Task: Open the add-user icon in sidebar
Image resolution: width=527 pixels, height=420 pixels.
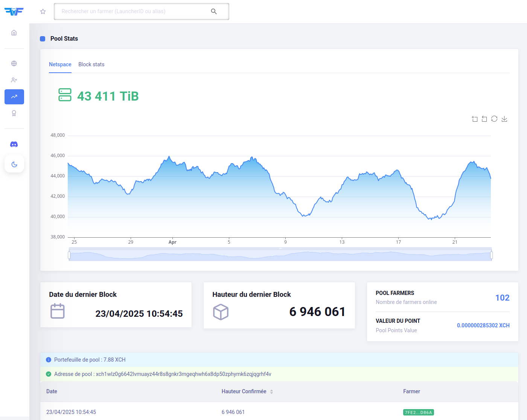Action: click(14, 80)
